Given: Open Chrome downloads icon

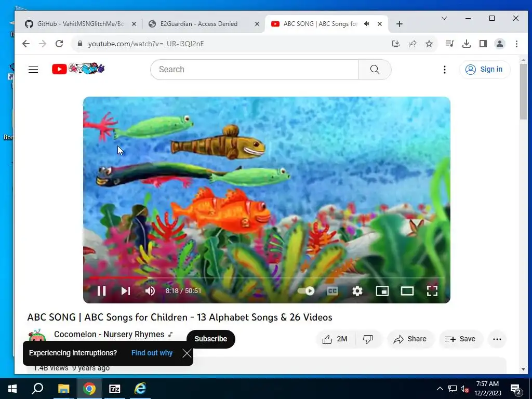Looking at the screenshot, I should tap(467, 44).
